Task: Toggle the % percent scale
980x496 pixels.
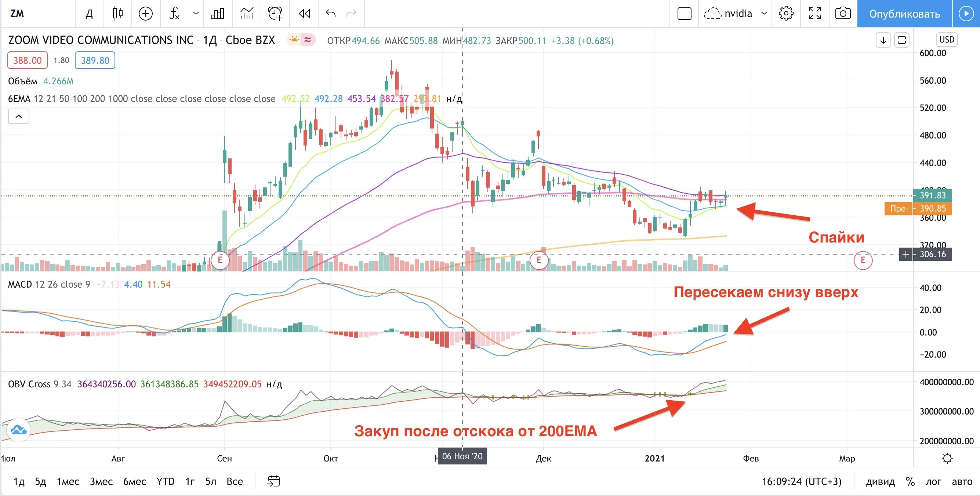Action: click(x=910, y=482)
